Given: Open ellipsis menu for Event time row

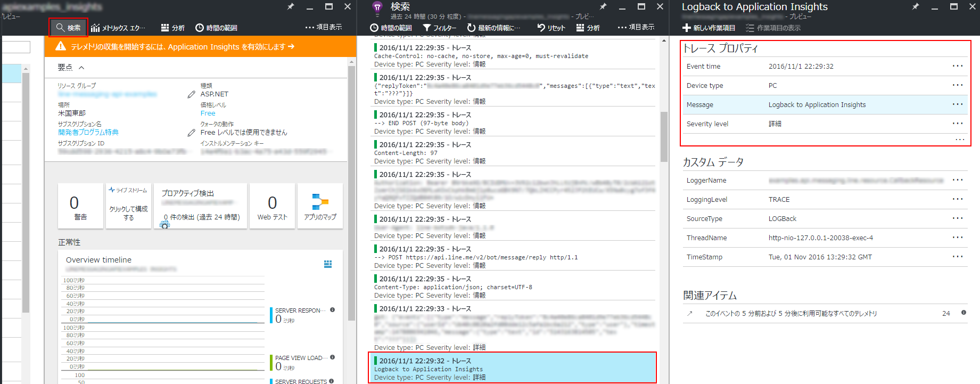Looking at the screenshot, I should click(958, 66).
